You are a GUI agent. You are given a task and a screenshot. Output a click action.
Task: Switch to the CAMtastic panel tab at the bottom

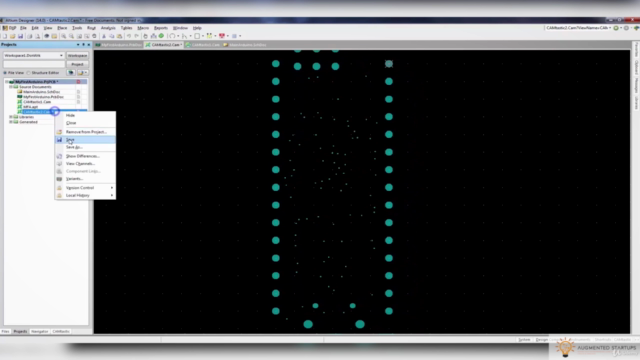tap(61, 331)
